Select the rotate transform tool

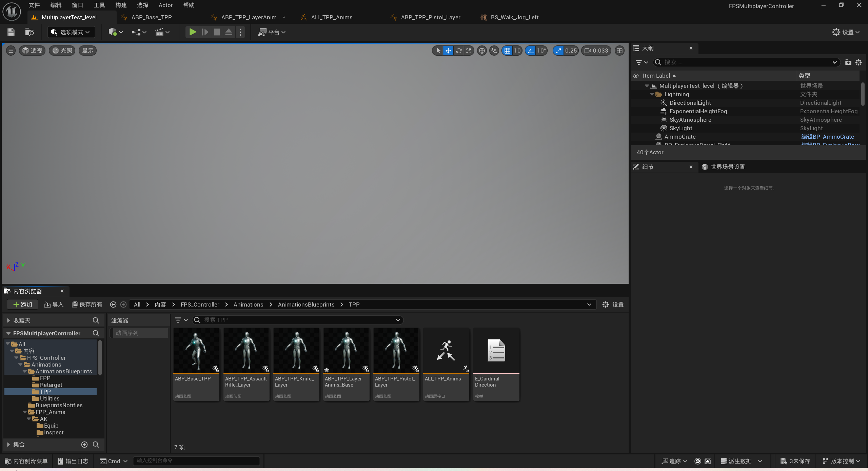click(459, 51)
